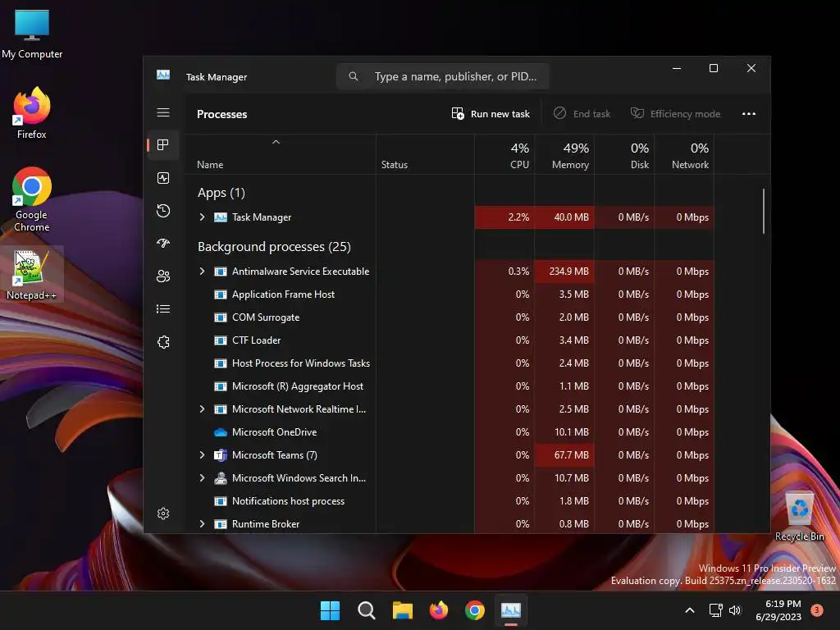Select Notifications host process row
This screenshot has width=840, height=630.
[450, 501]
